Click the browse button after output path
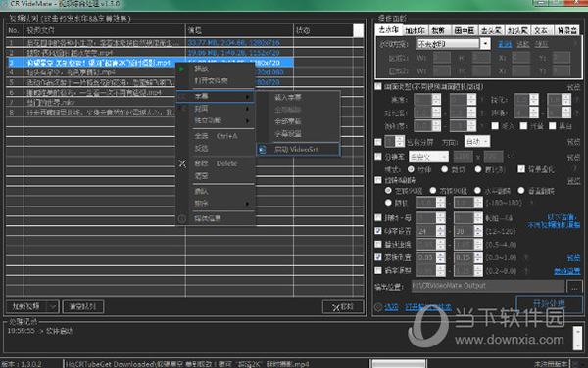Viewport: 588px width, 368px height. (x=574, y=287)
